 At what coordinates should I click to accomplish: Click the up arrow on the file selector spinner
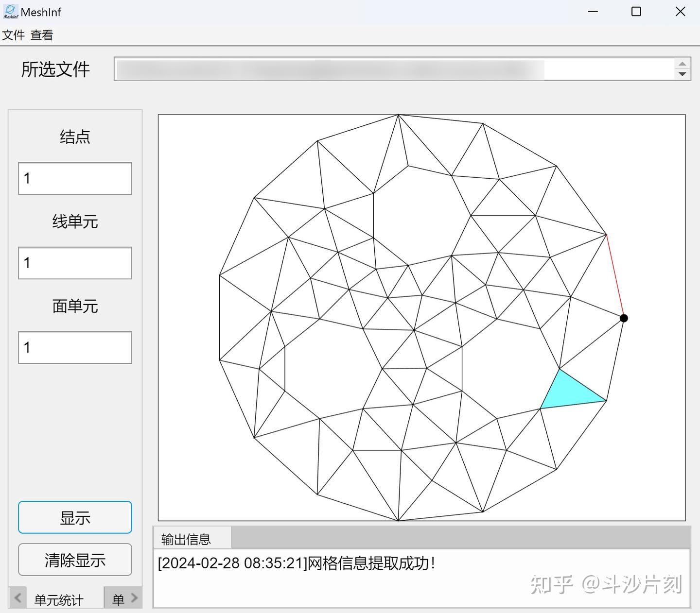(x=682, y=65)
